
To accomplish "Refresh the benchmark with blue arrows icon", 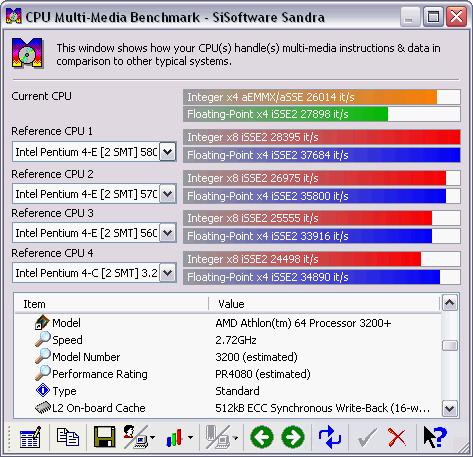I will click(x=330, y=437).
